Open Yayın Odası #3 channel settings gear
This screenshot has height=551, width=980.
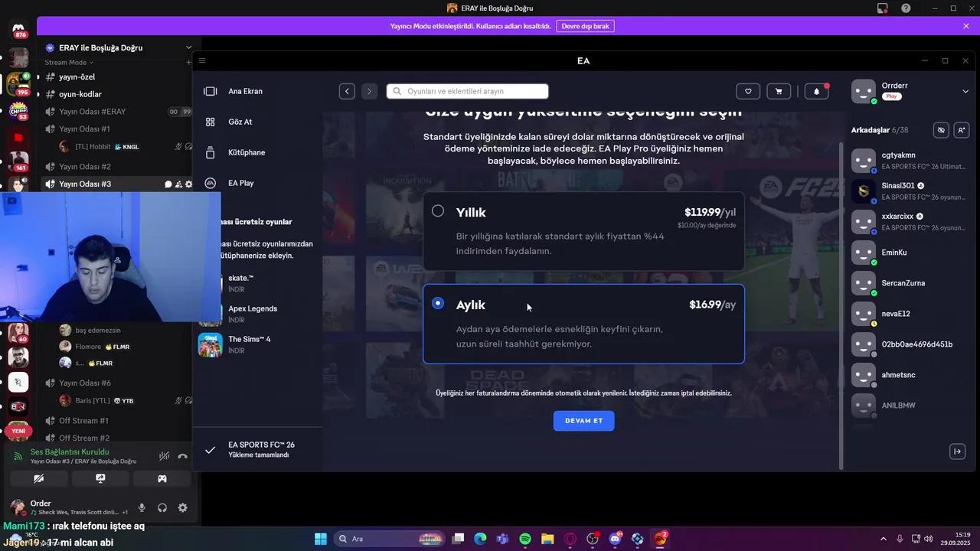point(188,184)
